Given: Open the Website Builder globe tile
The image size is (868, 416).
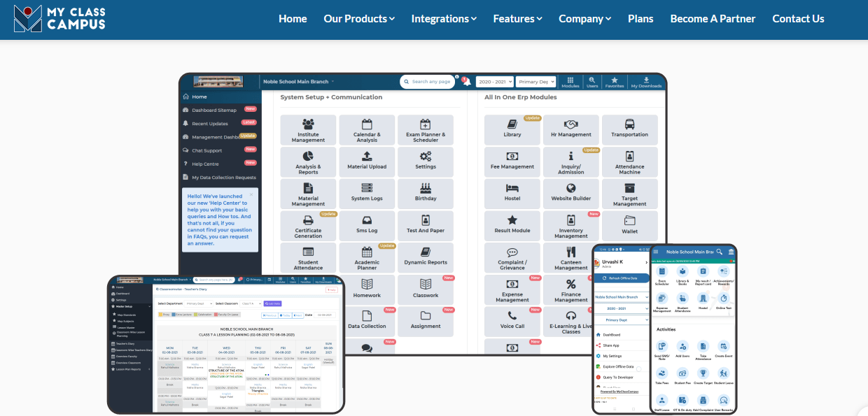Looking at the screenshot, I should pos(571,194).
